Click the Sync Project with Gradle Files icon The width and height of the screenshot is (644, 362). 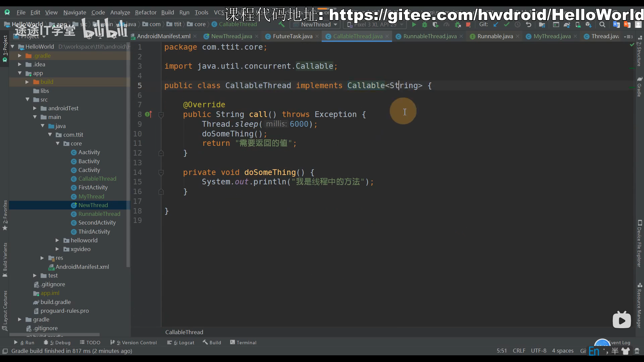(567, 24)
